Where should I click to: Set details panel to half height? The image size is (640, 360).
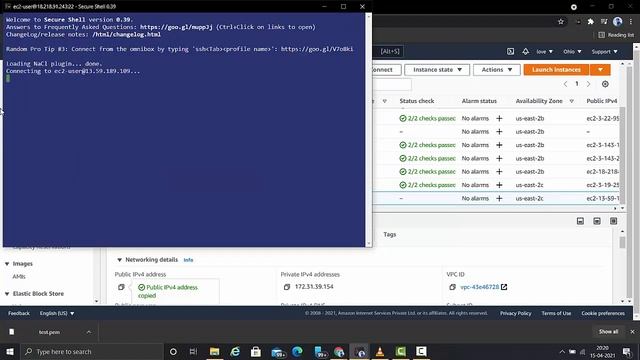click(597, 221)
